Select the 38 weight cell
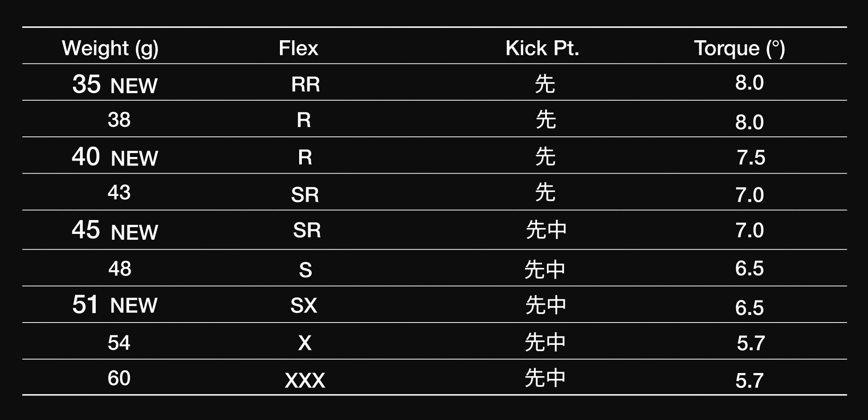 coord(119,120)
